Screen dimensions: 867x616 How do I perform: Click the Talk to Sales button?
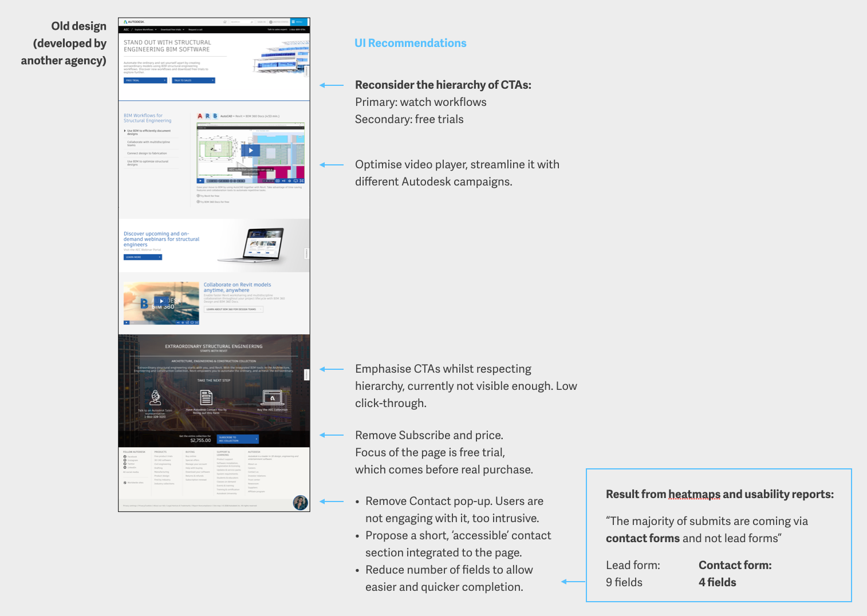(x=194, y=81)
